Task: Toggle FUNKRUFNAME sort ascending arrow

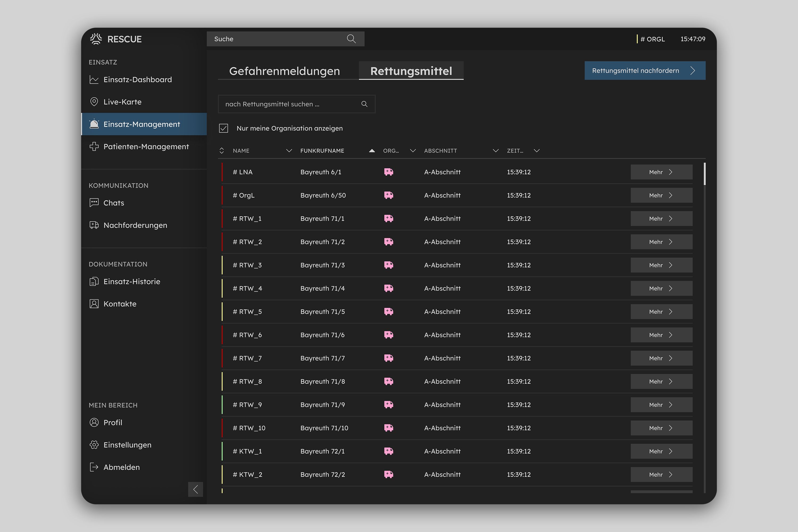Action: coord(372,151)
